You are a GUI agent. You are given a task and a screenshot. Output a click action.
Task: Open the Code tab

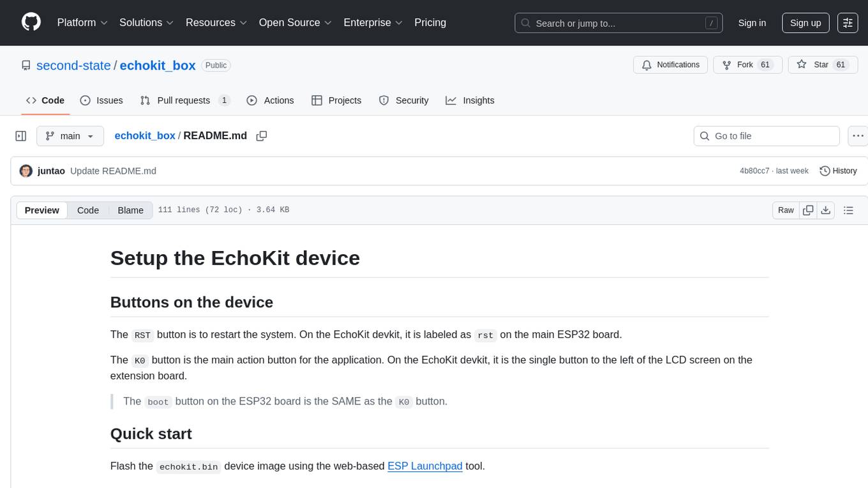pos(45,100)
